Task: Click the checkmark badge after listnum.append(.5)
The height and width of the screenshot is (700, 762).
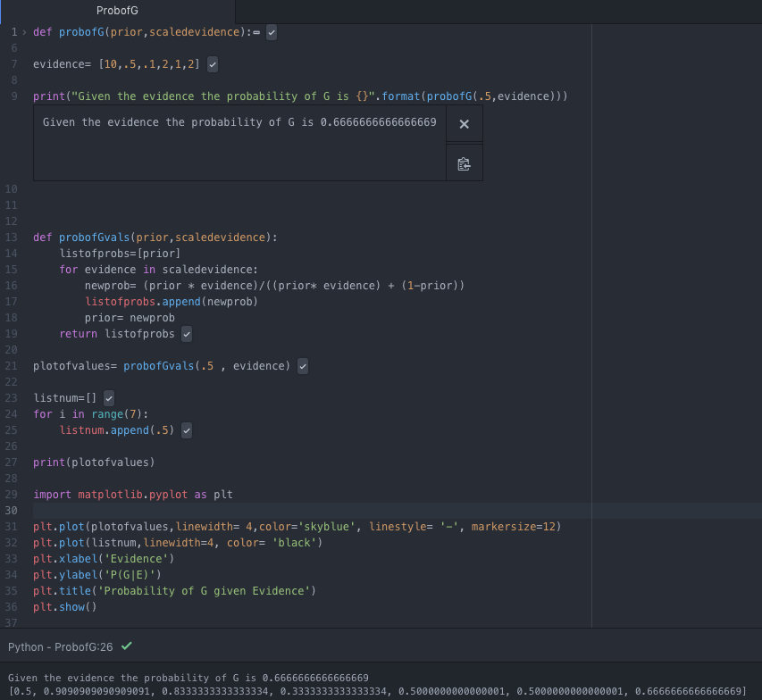Action: pos(187,430)
